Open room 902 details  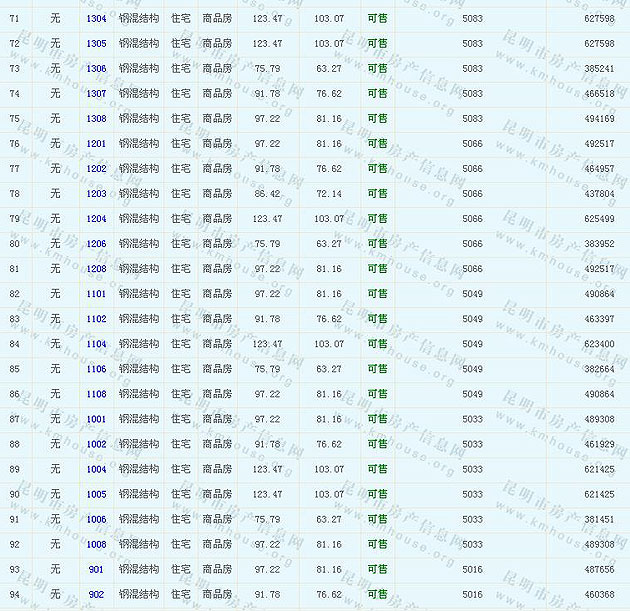tap(96, 594)
